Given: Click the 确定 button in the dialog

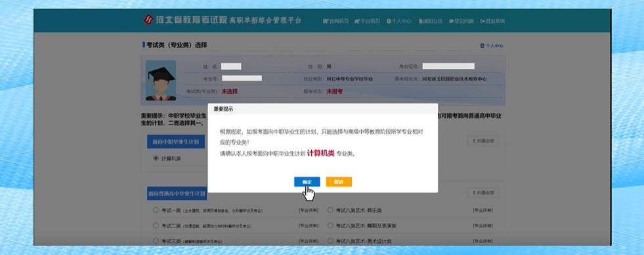Looking at the screenshot, I should (307, 182).
